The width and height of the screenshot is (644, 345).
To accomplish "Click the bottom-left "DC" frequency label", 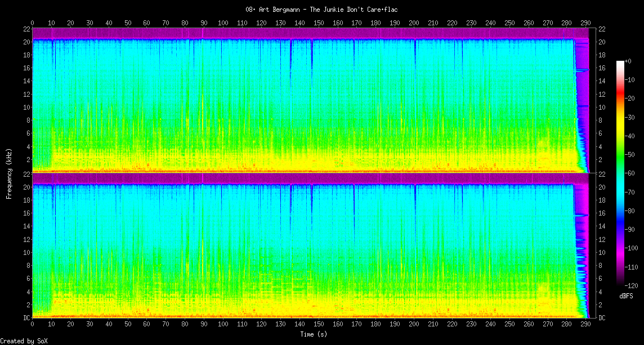I will (26, 317).
